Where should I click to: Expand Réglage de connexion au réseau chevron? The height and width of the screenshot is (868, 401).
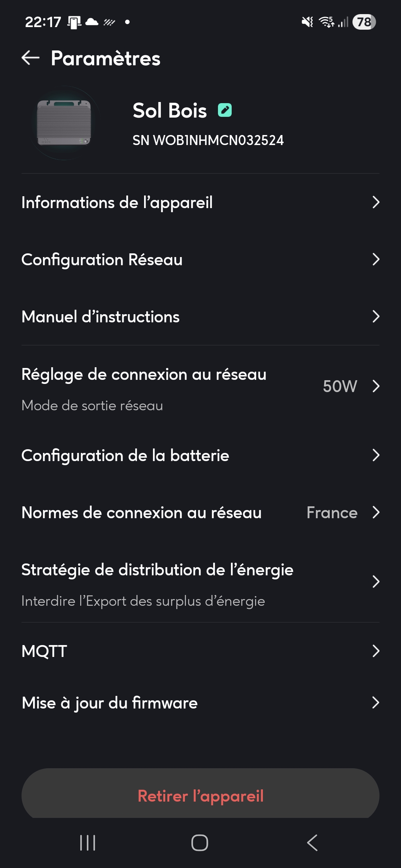click(376, 386)
